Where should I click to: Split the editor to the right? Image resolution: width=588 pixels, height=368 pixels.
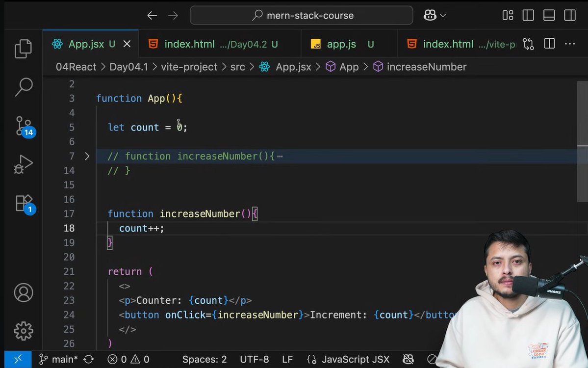(549, 43)
